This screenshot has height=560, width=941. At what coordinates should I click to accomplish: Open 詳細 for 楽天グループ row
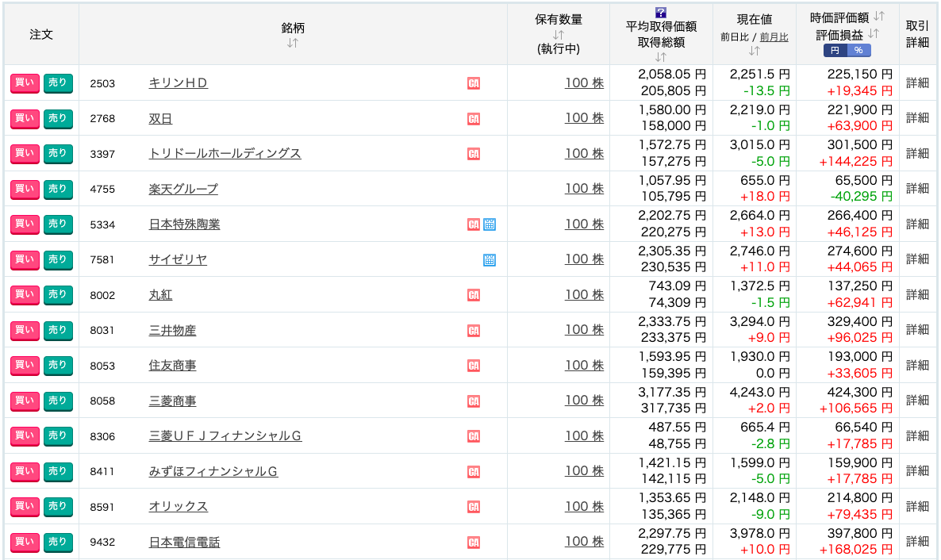tap(917, 189)
